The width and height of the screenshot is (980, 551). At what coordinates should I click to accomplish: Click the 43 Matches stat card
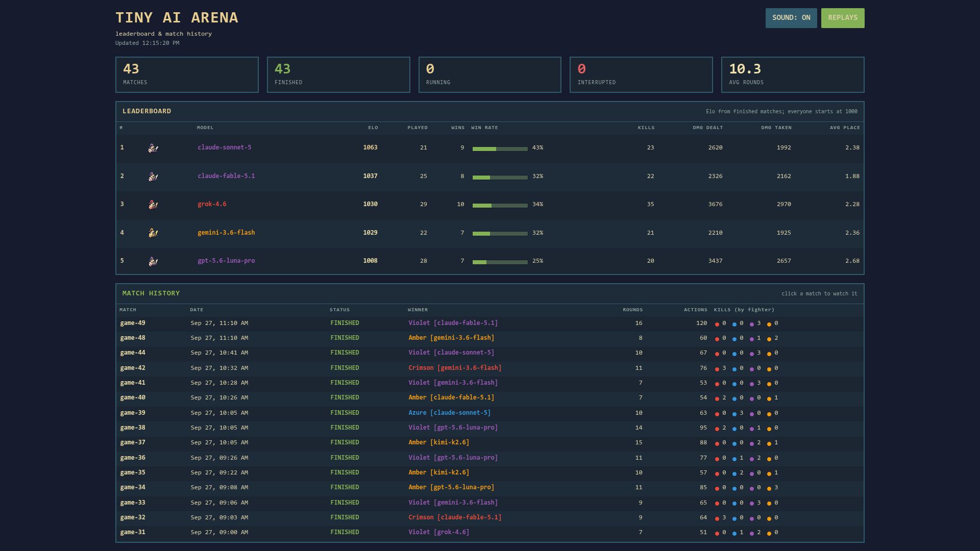[187, 75]
